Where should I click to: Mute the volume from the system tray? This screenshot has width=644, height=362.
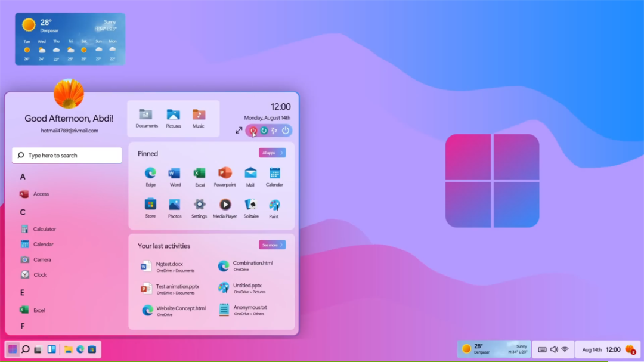553,349
